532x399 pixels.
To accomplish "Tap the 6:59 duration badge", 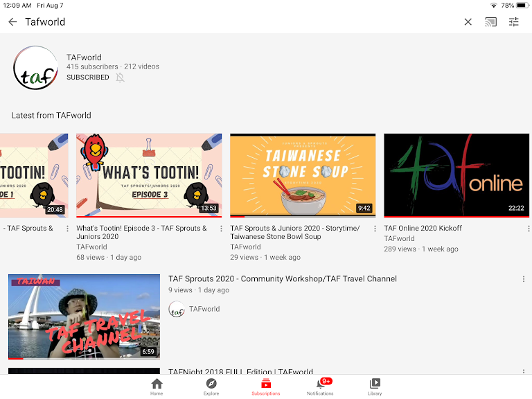I will (148, 351).
